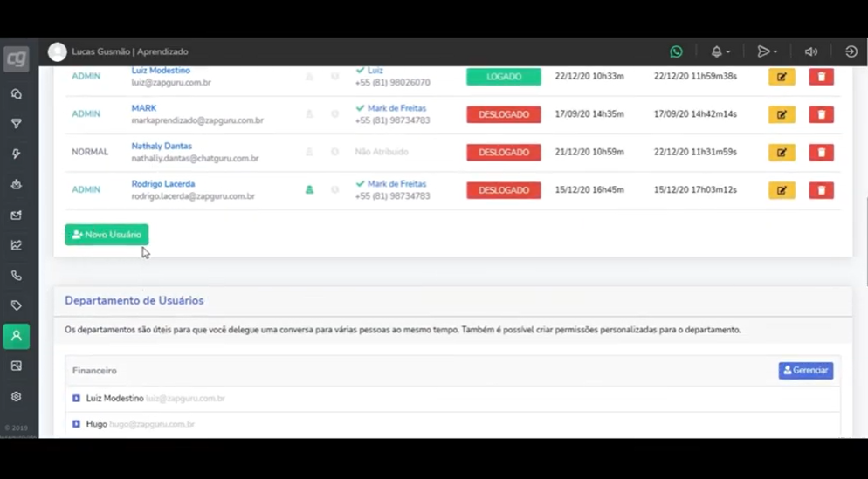The image size is (868, 479).
Task: Click Mark de Freitas link in Rodrigo row
Action: coord(396,183)
